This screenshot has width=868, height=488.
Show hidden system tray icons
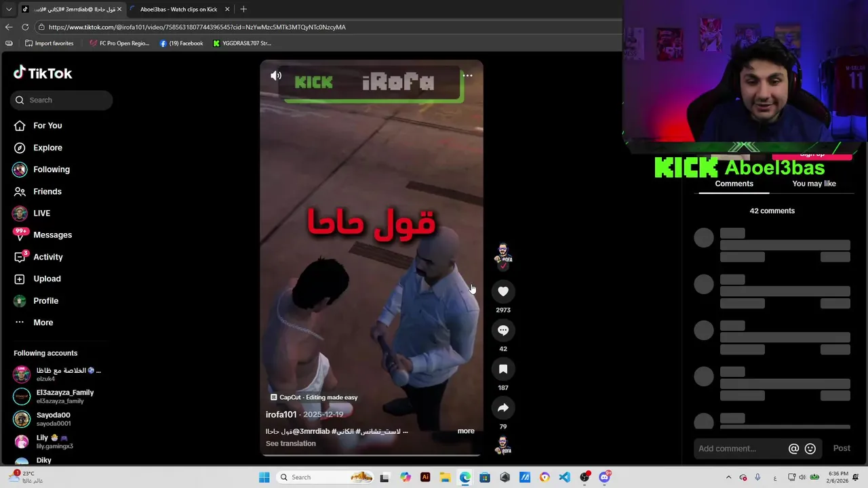[x=729, y=477]
